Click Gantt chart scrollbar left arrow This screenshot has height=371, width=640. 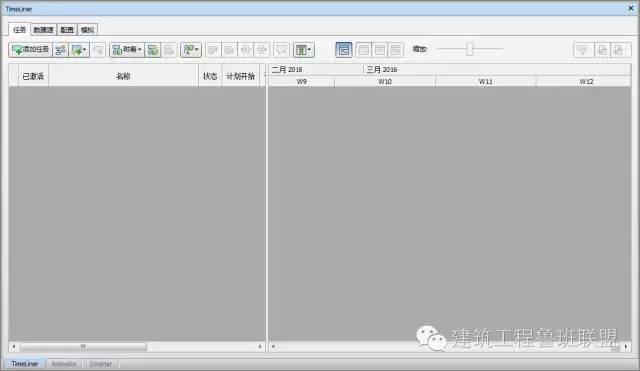(x=273, y=347)
